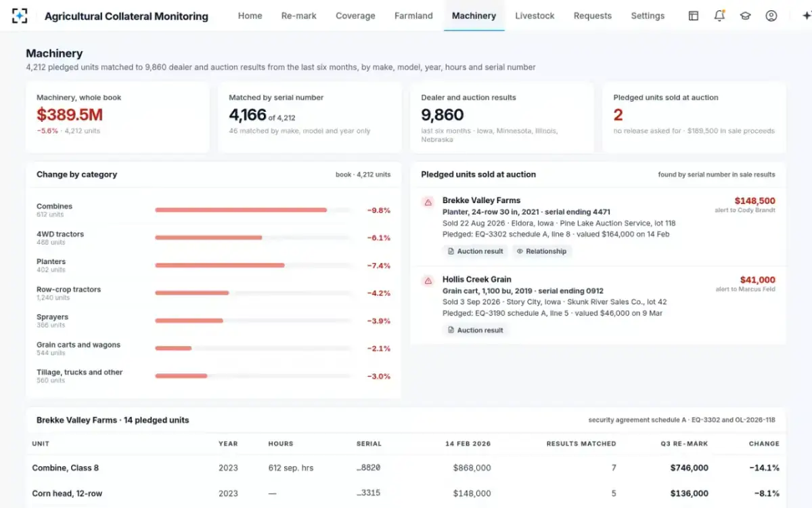Click the pledged units sold count 2
The width and height of the screenshot is (812, 508).
click(618, 114)
